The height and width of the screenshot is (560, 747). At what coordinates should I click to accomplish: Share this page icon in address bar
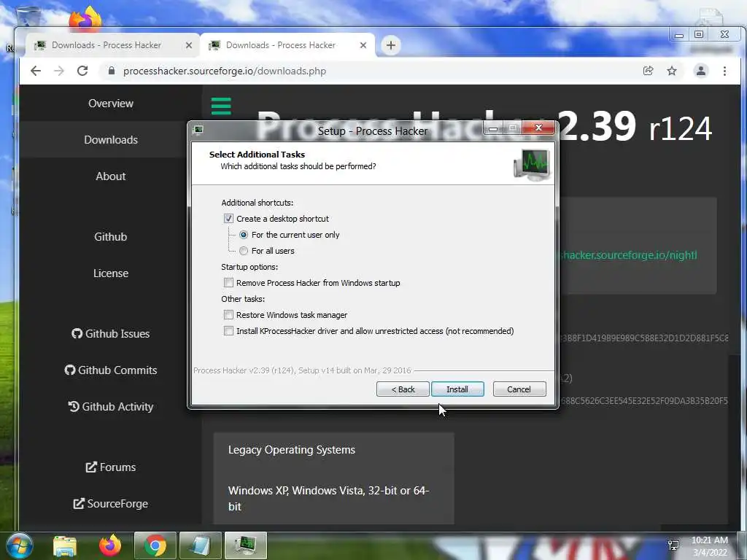(x=648, y=71)
